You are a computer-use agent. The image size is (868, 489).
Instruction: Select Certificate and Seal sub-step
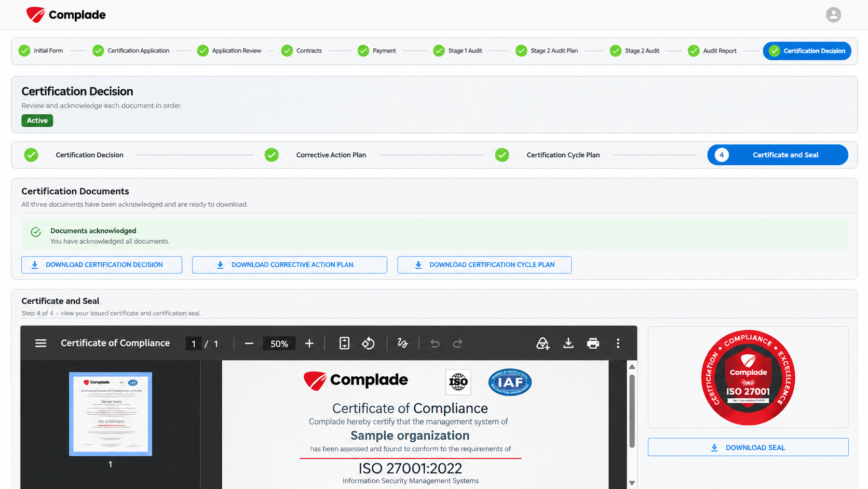click(x=778, y=155)
